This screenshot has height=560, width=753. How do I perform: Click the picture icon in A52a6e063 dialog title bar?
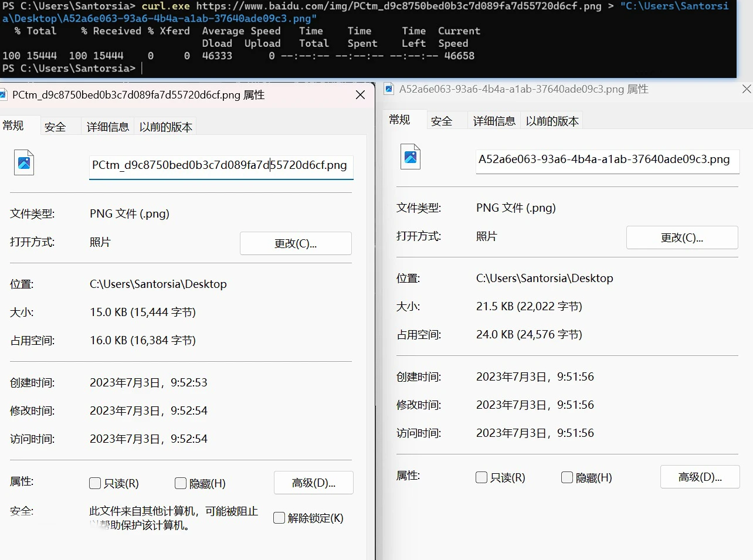(x=388, y=89)
